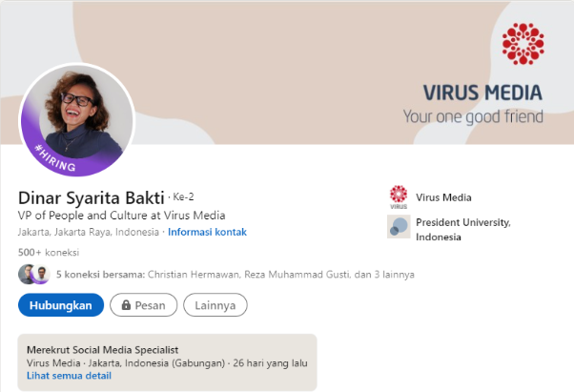The height and width of the screenshot is (392, 574).
Task: Click the name Dinar Syarita Bakti
Action: [x=92, y=197]
